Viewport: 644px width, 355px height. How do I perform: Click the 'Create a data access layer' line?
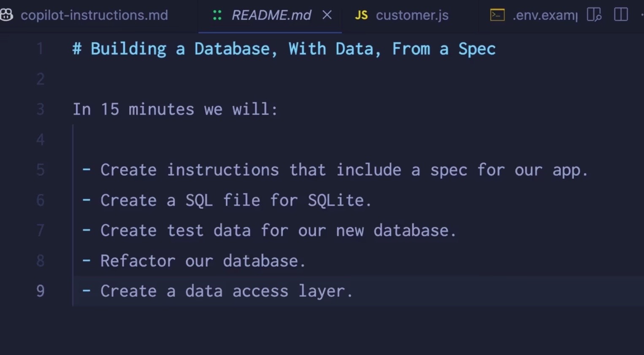[217, 291]
